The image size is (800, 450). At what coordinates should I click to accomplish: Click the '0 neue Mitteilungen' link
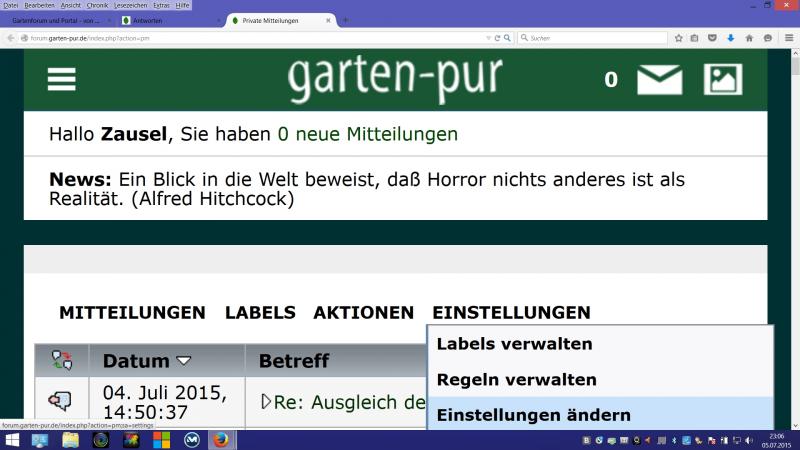pos(367,134)
